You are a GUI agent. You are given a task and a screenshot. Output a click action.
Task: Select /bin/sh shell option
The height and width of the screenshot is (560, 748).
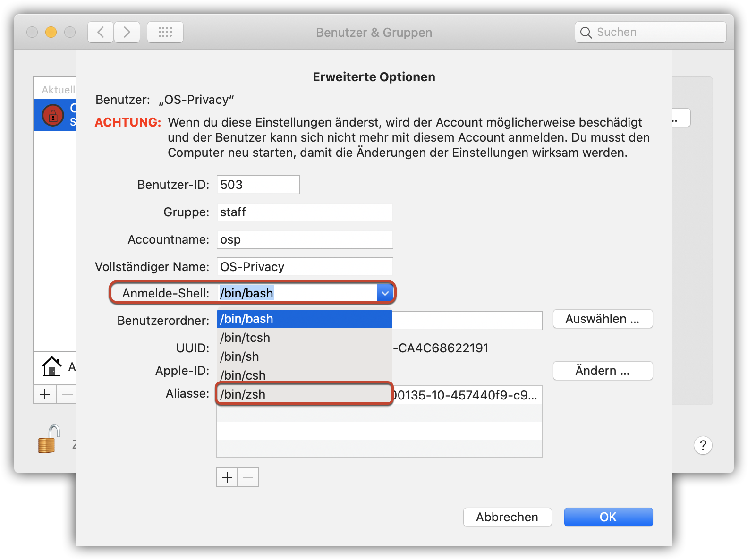[305, 356]
